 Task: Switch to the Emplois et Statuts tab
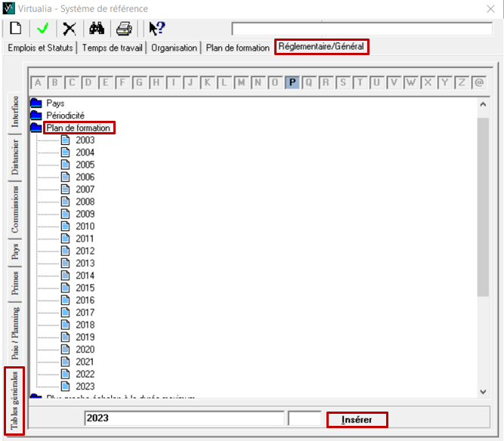40,48
